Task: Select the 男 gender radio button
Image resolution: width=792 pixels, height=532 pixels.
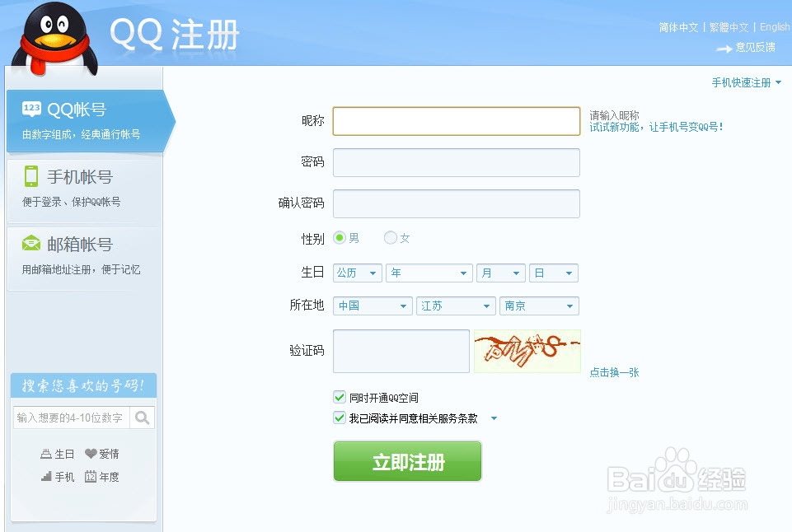Action: [340, 238]
